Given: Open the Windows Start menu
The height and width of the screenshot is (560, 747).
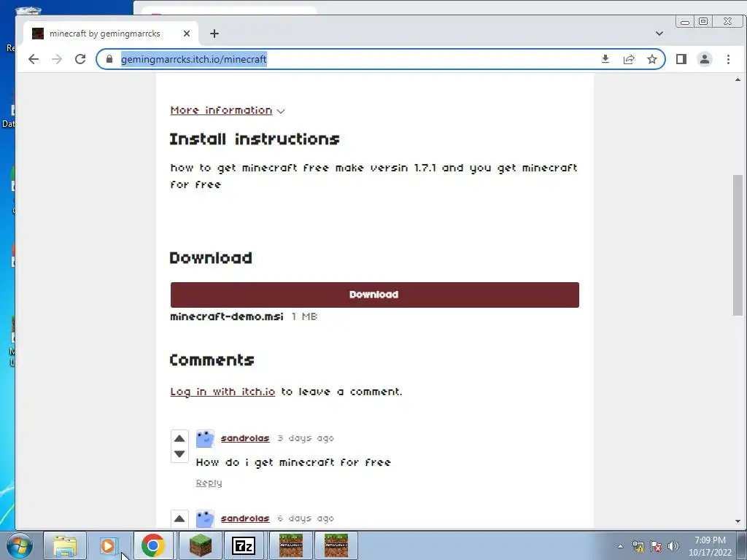Looking at the screenshot, I should tap(20, 545).
